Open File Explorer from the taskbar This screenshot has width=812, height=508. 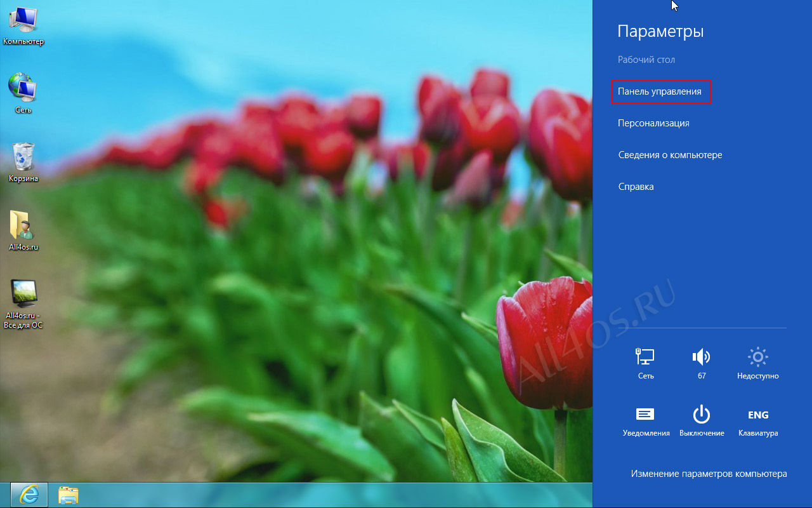click(68, 495)
